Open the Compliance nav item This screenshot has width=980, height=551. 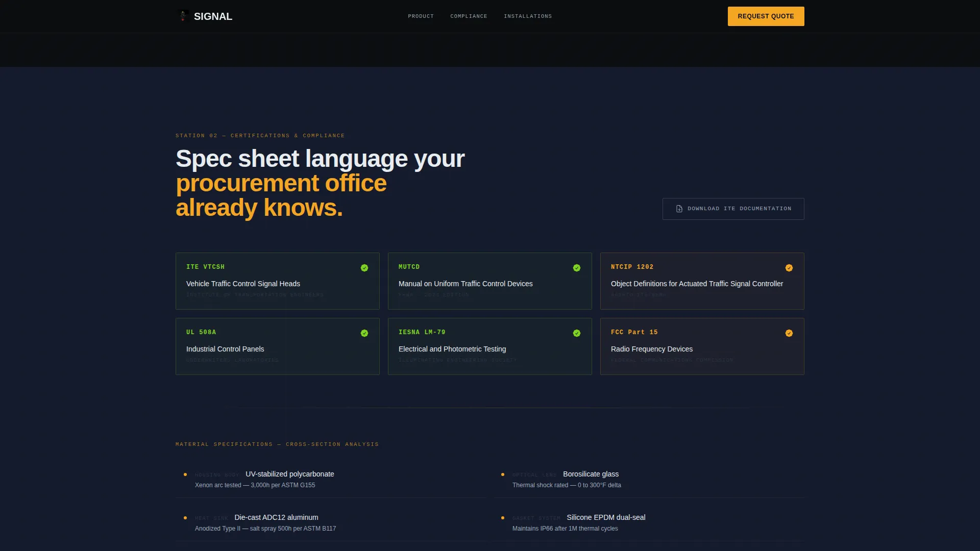[469, 16]
